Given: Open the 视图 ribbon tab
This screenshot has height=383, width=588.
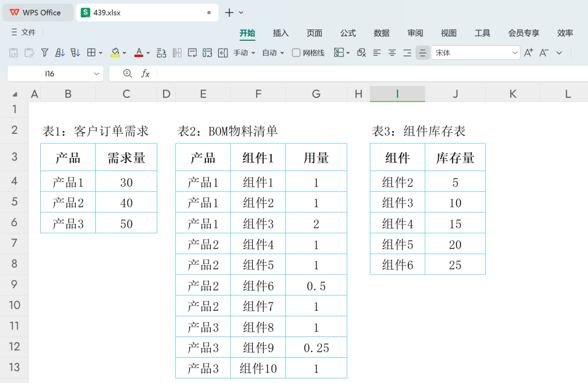Looking at the screenshot, I should (x=448, y=33).
